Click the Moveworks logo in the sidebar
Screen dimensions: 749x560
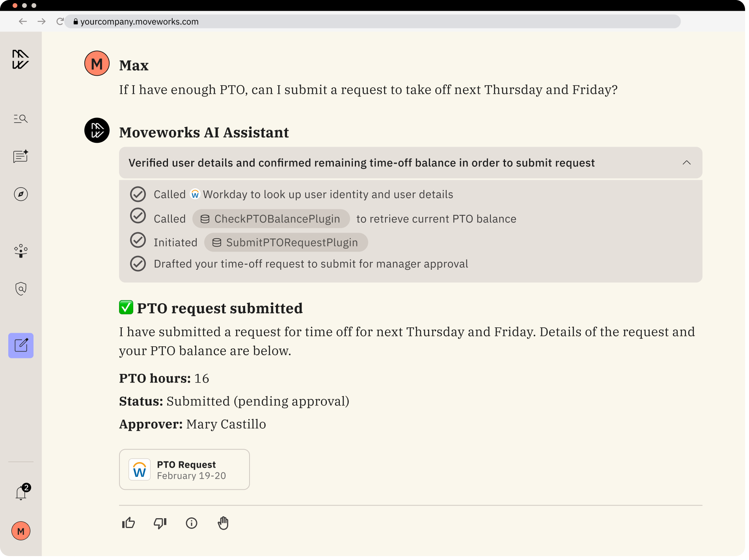[x=20, y=60]
